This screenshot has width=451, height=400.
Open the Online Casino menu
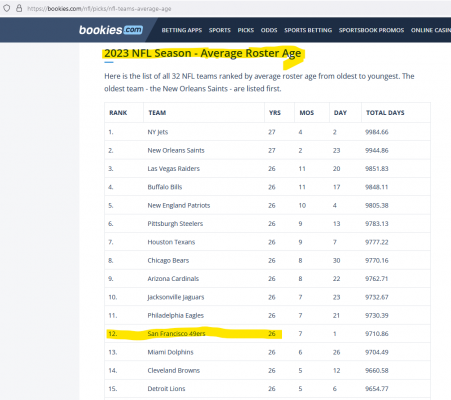point(431,30)
